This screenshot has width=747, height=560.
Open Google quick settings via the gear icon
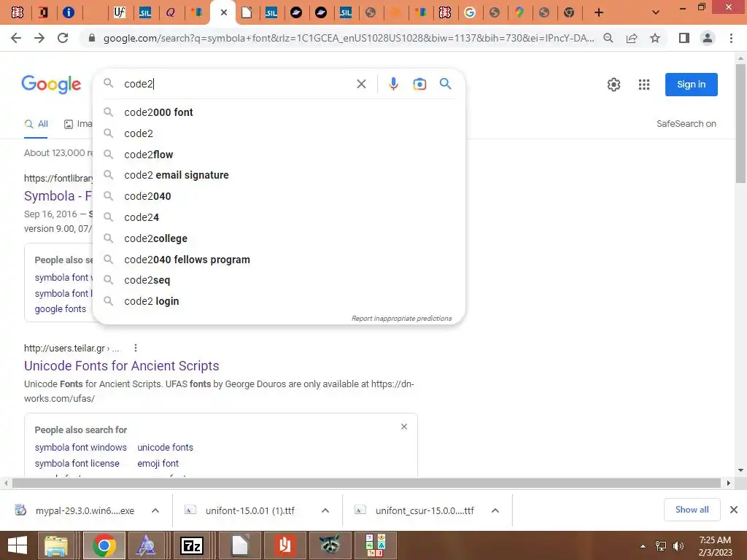point(614,85)
